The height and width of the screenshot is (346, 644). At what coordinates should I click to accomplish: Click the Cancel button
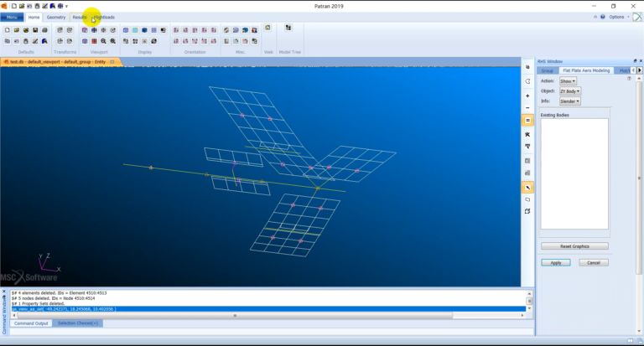(594, 263)
